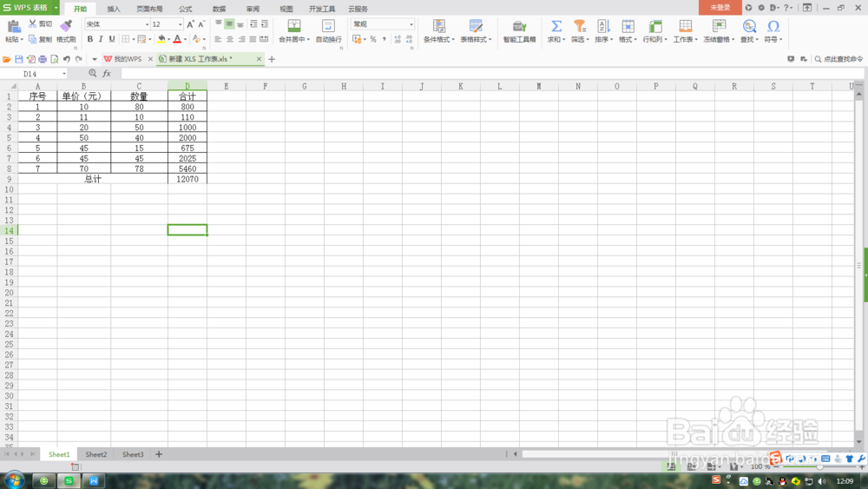Expand the fill color dropdown arrow

click(169, 39)
